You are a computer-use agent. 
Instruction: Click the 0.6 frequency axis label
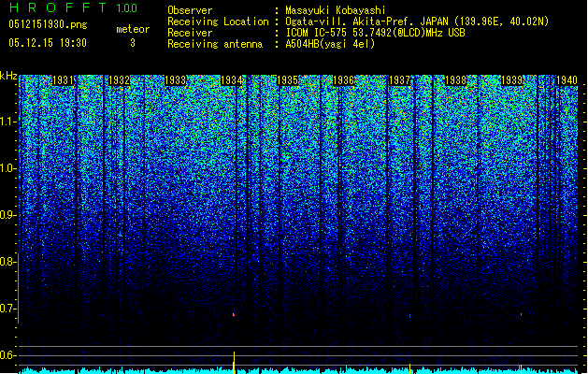(8, 355)
